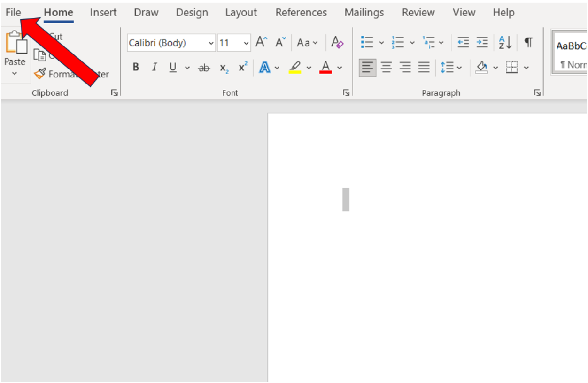Image resolution: width=588 pixels, height=383 pixels.
Task: Click the Shading paint bucket icon
Action: [482, 68]
